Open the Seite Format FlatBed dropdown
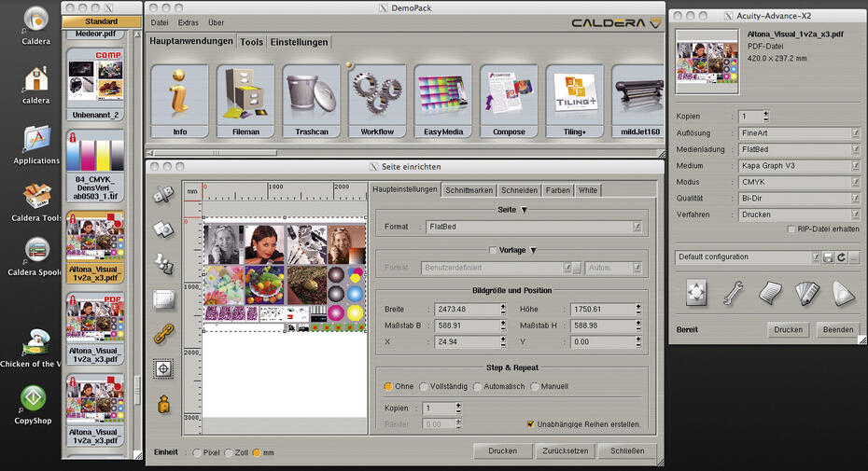The image size is (868, 471). coord(534,227)
